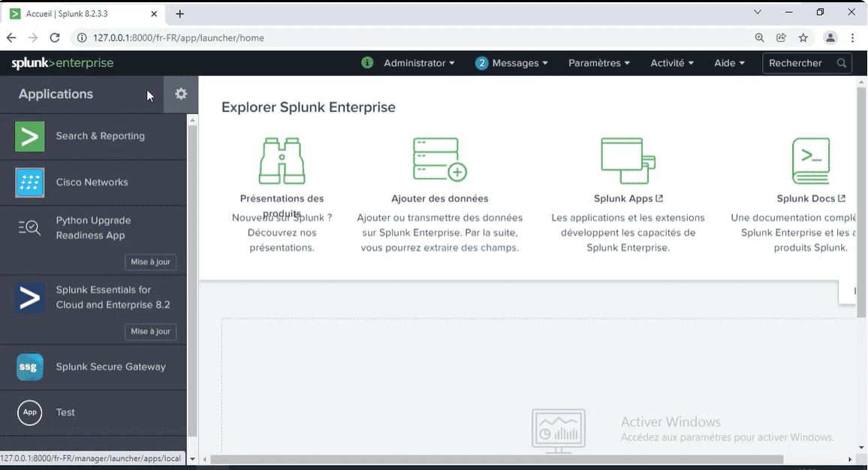Open the Applications management gear icon
This screenshot has width=868, height=470.
click(181, 94)
